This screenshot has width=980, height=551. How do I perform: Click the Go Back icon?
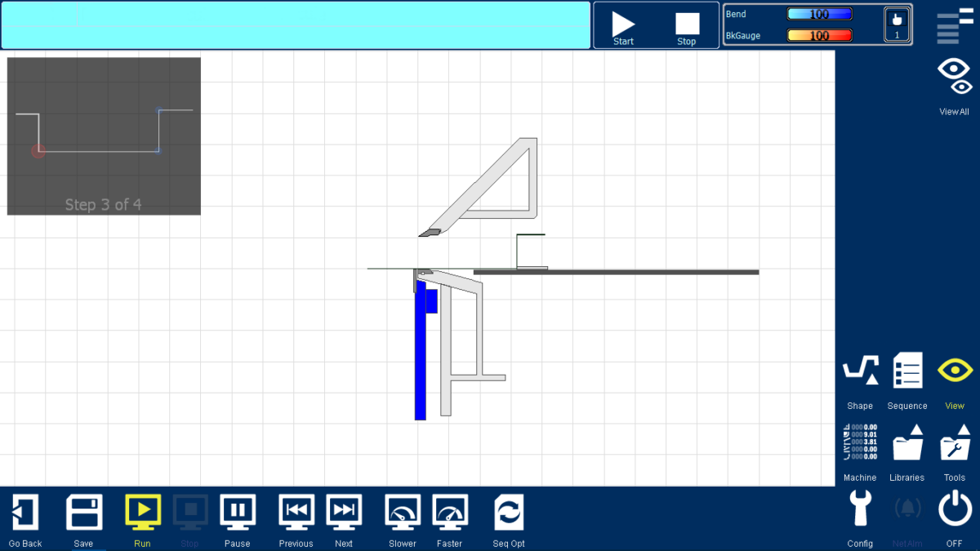tap(24, 513)
